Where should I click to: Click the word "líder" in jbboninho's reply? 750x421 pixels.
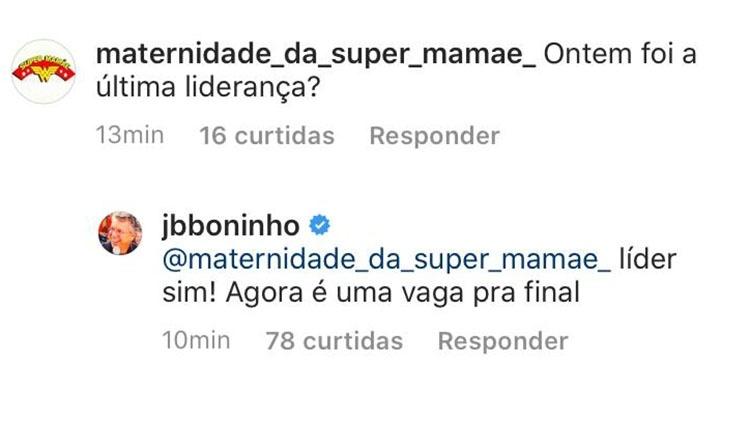click(647, 261)
